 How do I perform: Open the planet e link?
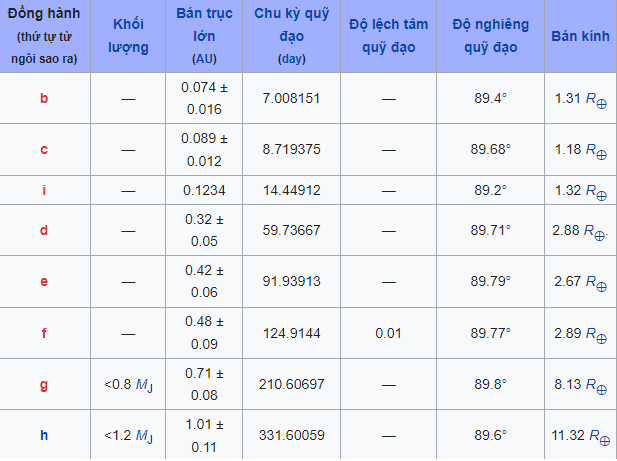(x=44, y=281)
